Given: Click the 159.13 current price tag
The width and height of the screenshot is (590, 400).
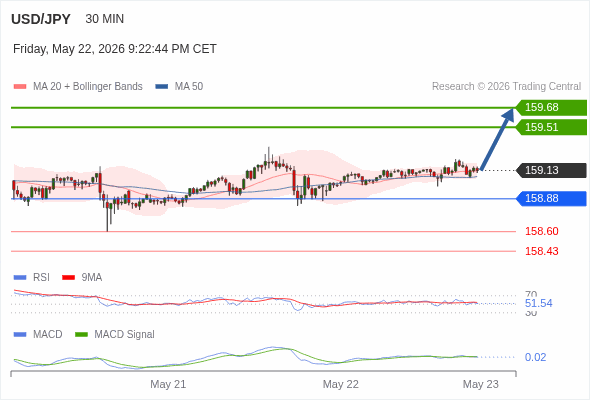Looking at the screenshot, I should (552, 170).
